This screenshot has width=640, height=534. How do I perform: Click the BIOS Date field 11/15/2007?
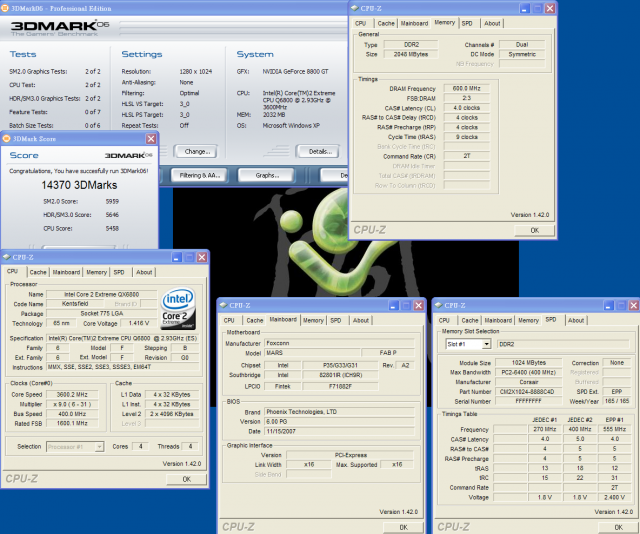[340, 431]
